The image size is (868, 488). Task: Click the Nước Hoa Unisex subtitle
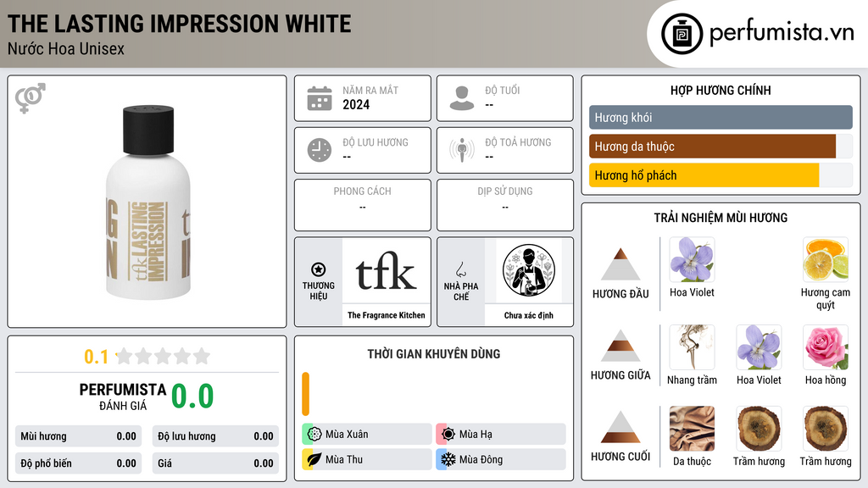point(66,48)
